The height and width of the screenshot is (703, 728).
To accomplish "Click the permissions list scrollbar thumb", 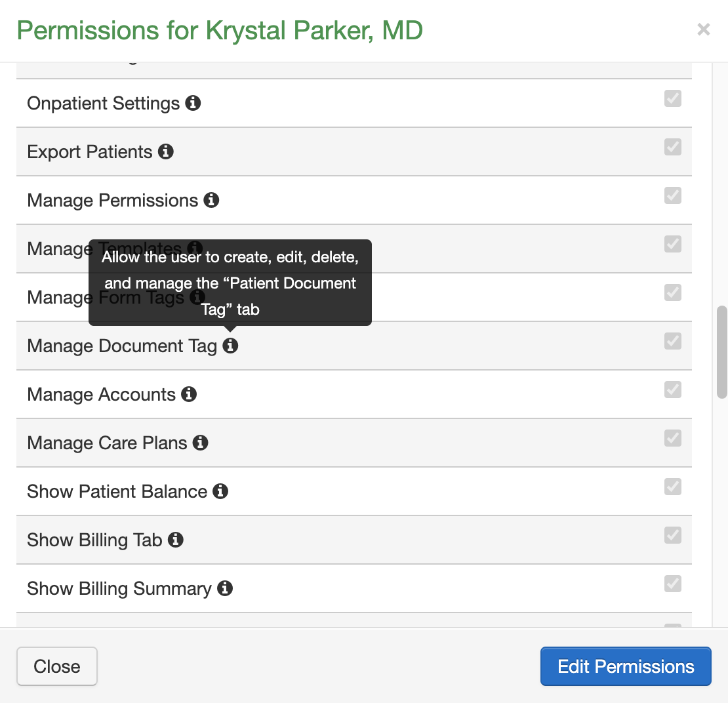I will [721, 351].
